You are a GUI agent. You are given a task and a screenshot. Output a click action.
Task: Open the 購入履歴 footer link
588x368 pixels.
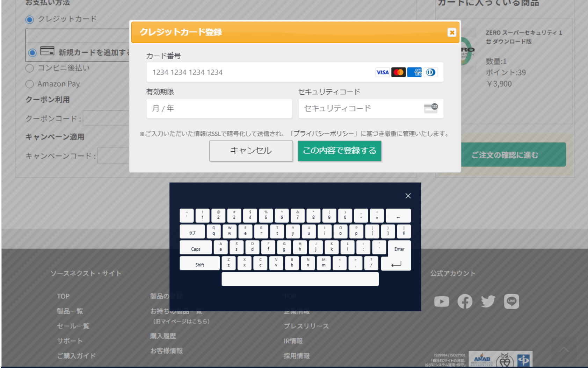163,336
